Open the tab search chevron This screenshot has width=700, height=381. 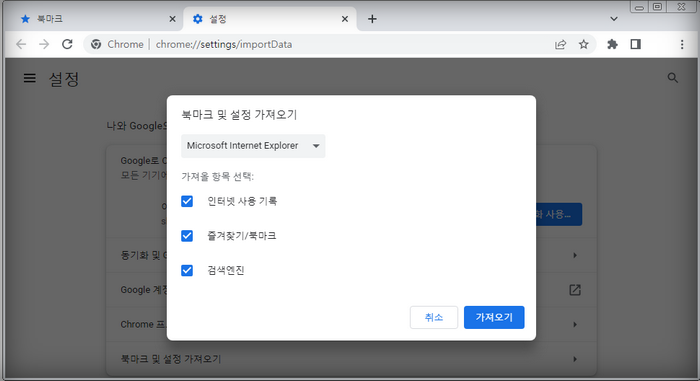pos(614,19)
